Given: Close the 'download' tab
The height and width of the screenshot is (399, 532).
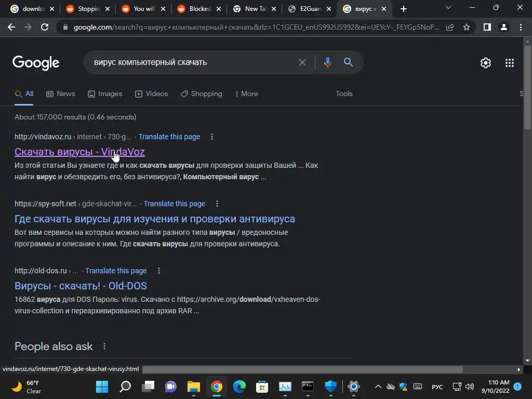Looking at the screenshot, I should point(52,9).
